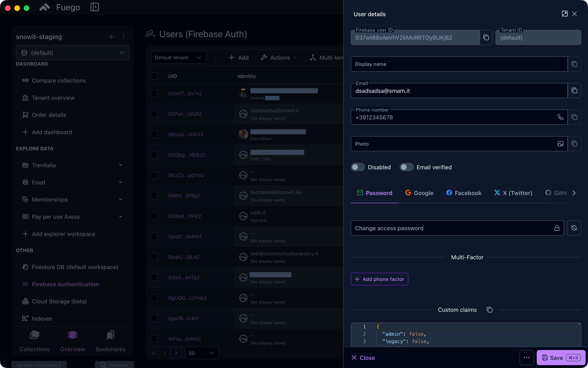Jump to first page of users
588x368 pixels.
[154, 353]
